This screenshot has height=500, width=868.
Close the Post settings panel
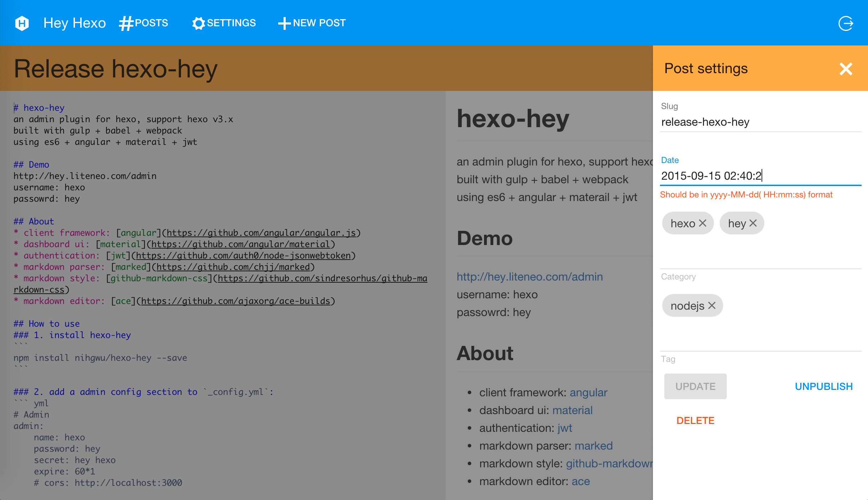(846, 69)
